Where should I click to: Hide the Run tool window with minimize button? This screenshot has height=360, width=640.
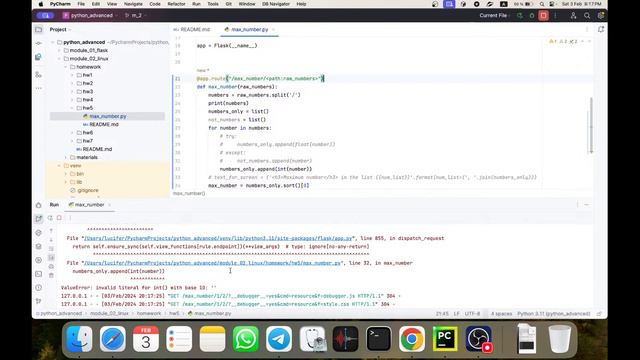(x=587, y=205)
